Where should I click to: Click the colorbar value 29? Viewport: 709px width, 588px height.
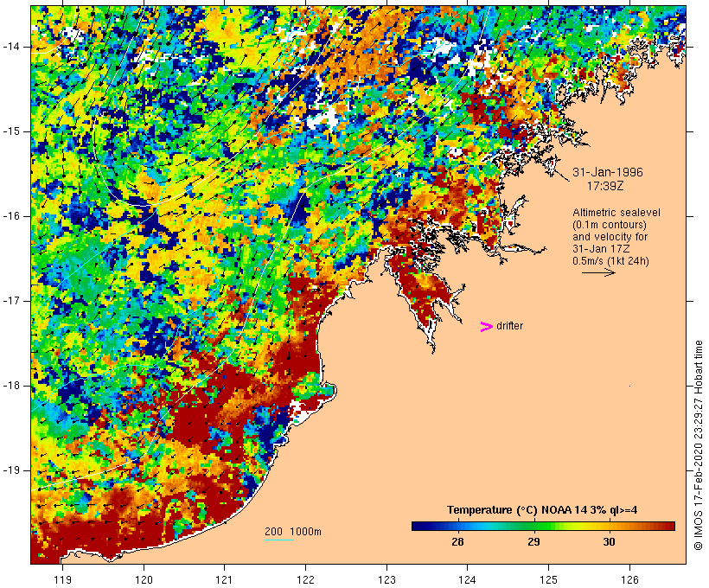pyautogui.click(x=533, y=542)
